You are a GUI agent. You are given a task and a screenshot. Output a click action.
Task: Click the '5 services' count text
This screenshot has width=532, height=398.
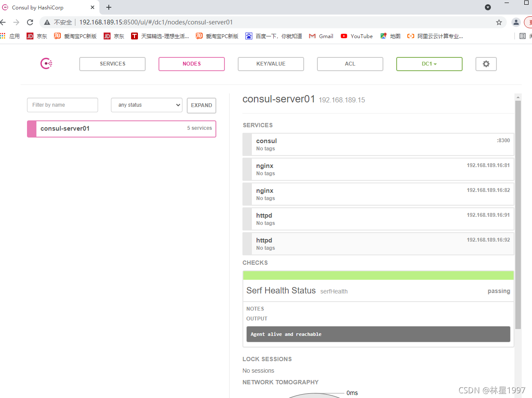(x=200, y=128)
